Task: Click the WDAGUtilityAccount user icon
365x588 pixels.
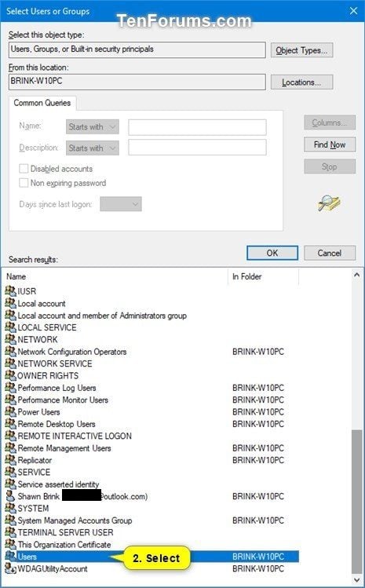Action: 10,568
